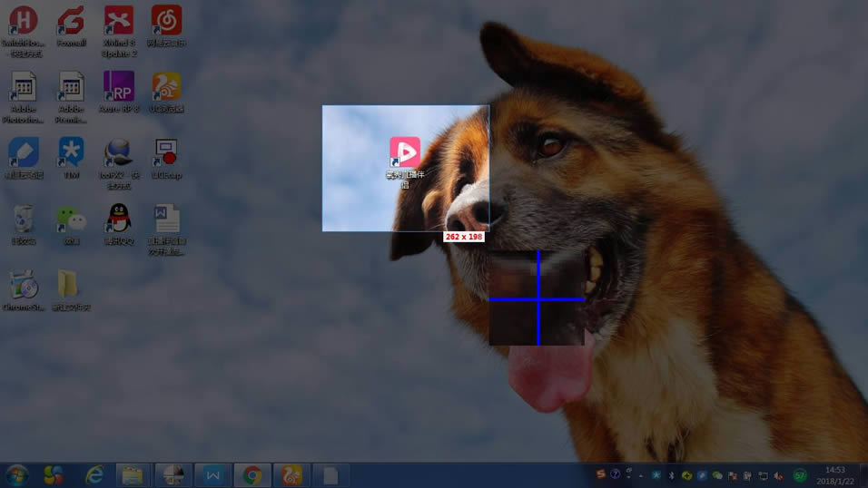Open the Windows Start menu
Screen dimensions: 868x488
point(17,474)
